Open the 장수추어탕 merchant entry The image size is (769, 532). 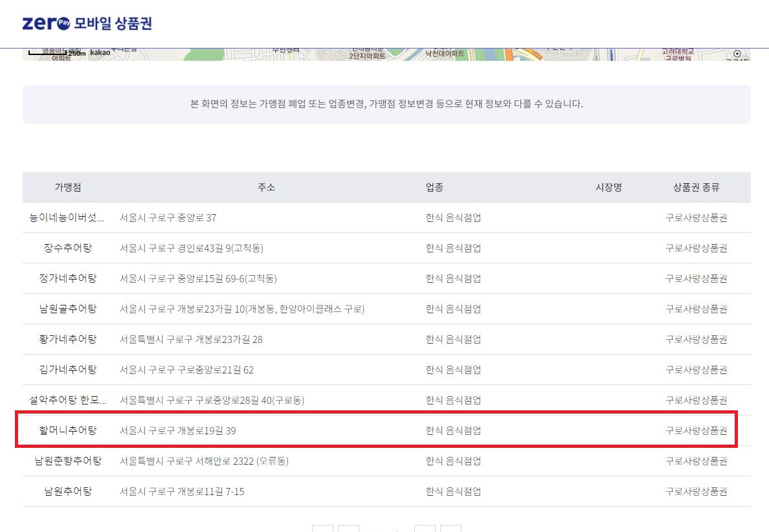click(68, 248)
